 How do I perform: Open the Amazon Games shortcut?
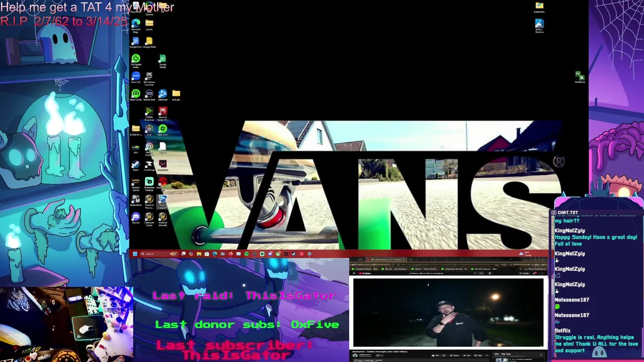[x=136, y=184]
